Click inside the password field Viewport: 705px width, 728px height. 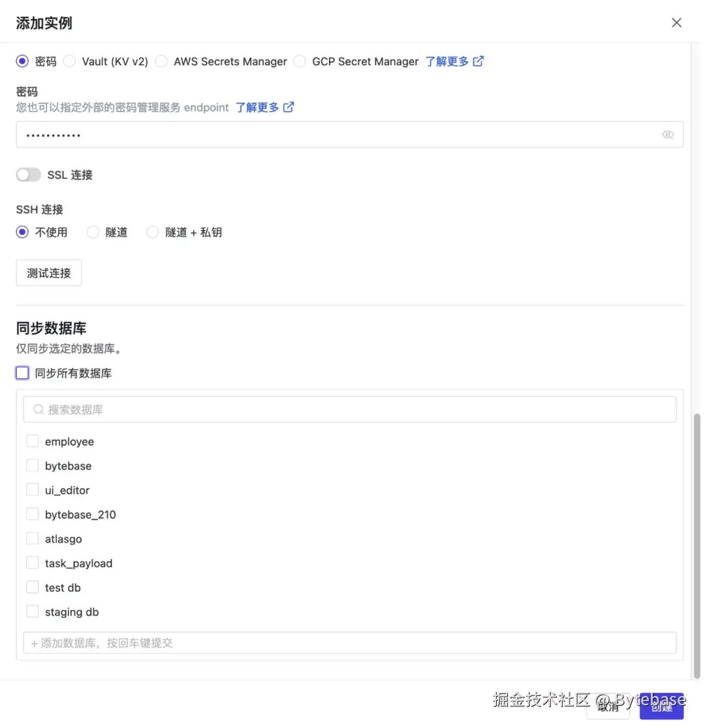[x=349, y=134]
